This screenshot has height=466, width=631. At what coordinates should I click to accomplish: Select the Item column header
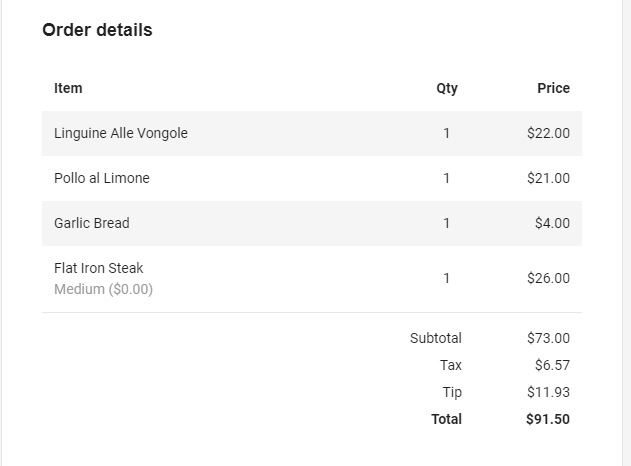pos(68,88)
